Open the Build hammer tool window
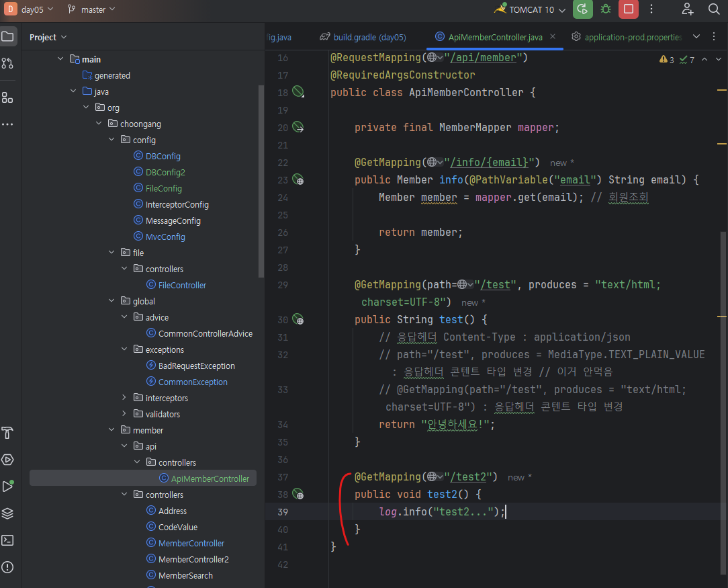This screenshot has height=588, width=728. click(x=7, y=433)
